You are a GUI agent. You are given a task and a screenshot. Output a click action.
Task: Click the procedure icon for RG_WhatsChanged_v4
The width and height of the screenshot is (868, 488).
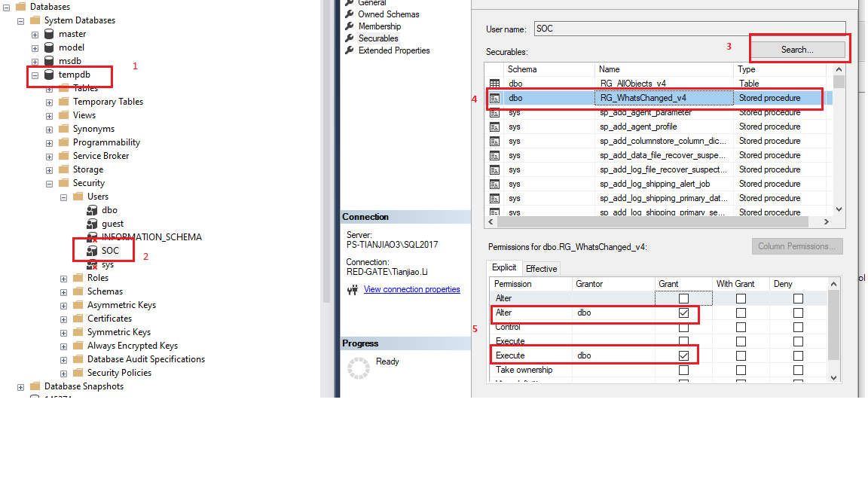494,98
